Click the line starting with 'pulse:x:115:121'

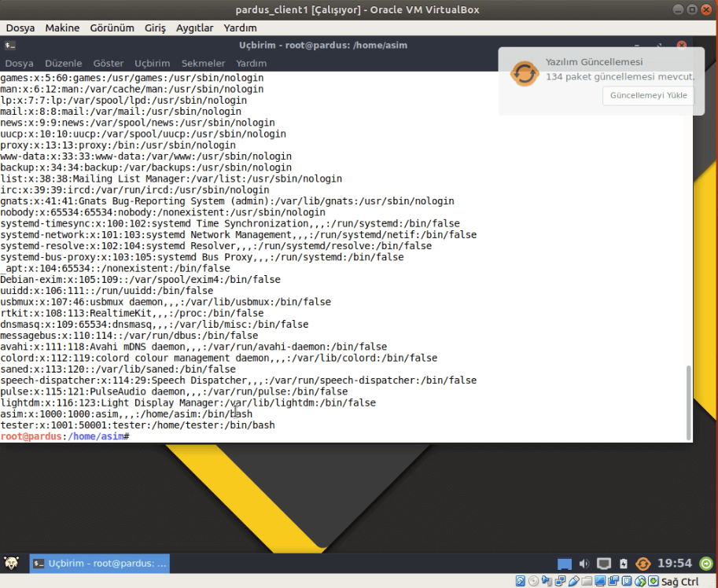click(x=174, y=391)
